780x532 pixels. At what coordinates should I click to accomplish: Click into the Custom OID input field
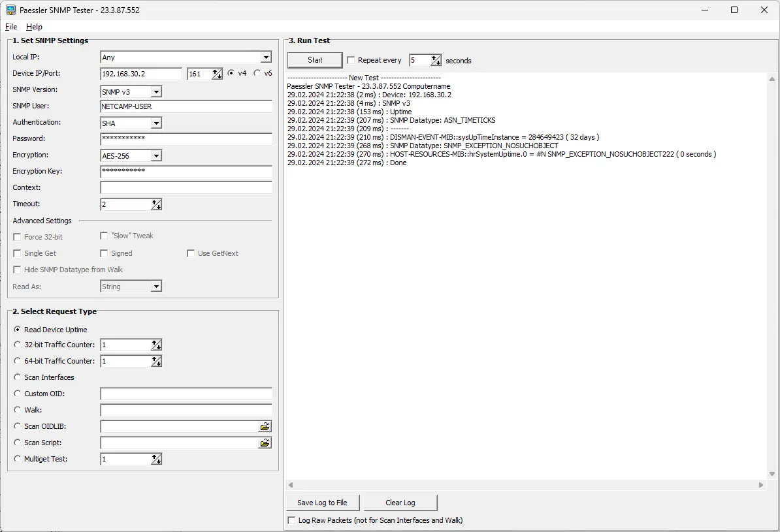pyautogui.click(x=186, y=394)
